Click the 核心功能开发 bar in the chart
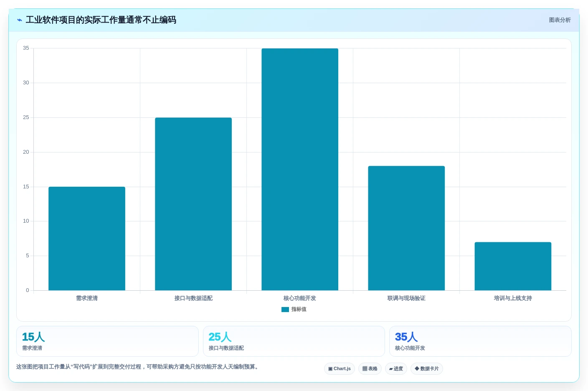 click(x=300, y=169)
